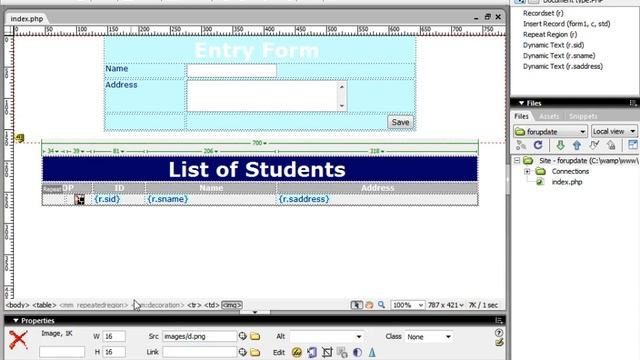Select the <table> tag in tag selector

click(44, 305)
